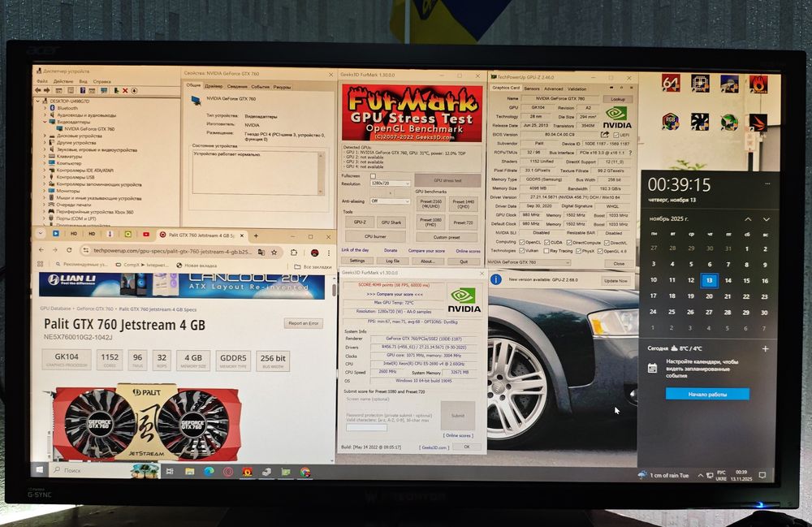Toggle the UEFI checkbox in GPU-Z

(615, 135)
